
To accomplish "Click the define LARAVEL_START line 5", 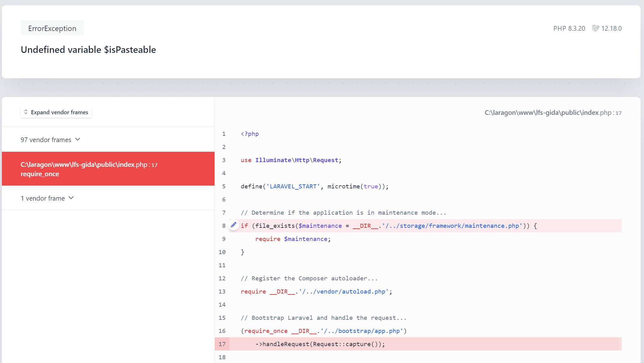I will pos(314,187).
